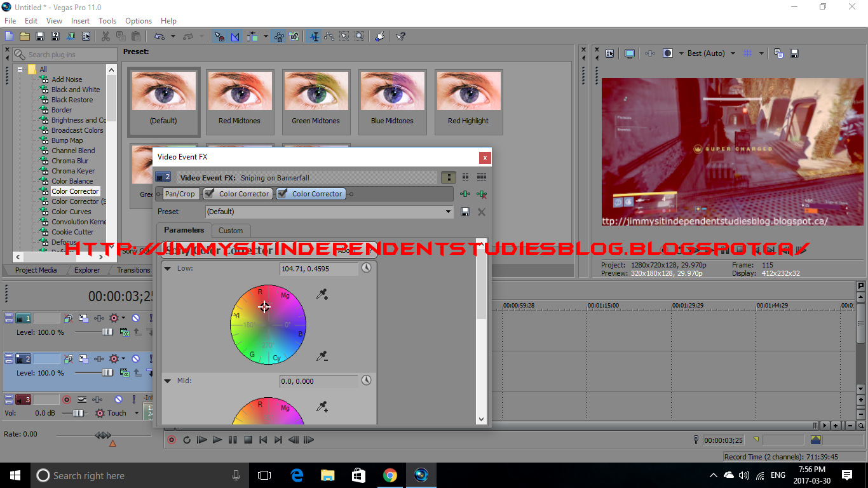868x488 pixels.
Task: Save the project using the floppy icon
Action: [x=40, y=37]
